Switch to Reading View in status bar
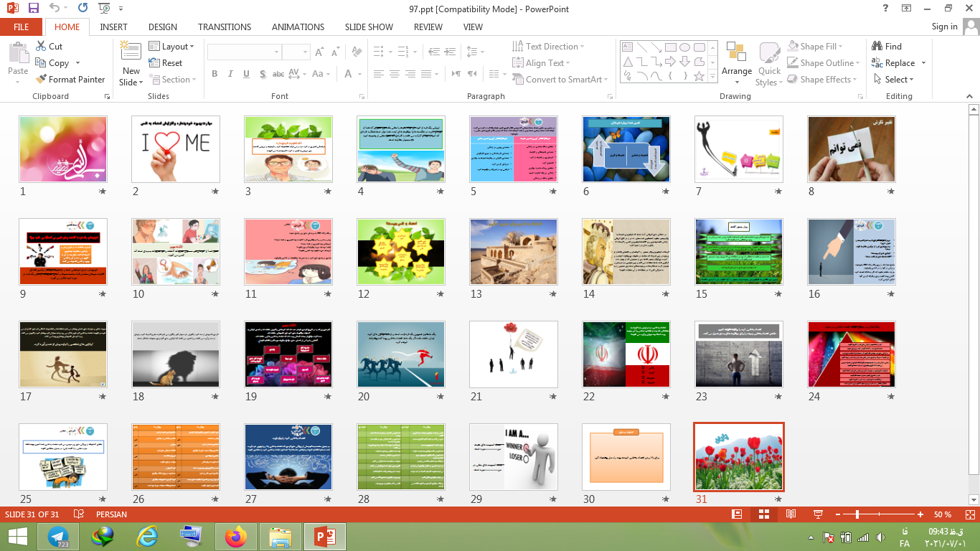Image resolution: width=980 pixels, height=551 pixels. (791, 514)
